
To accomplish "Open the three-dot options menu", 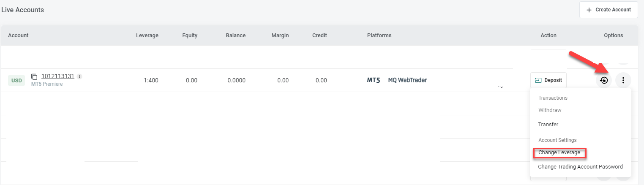I will [x=623, y=80].
